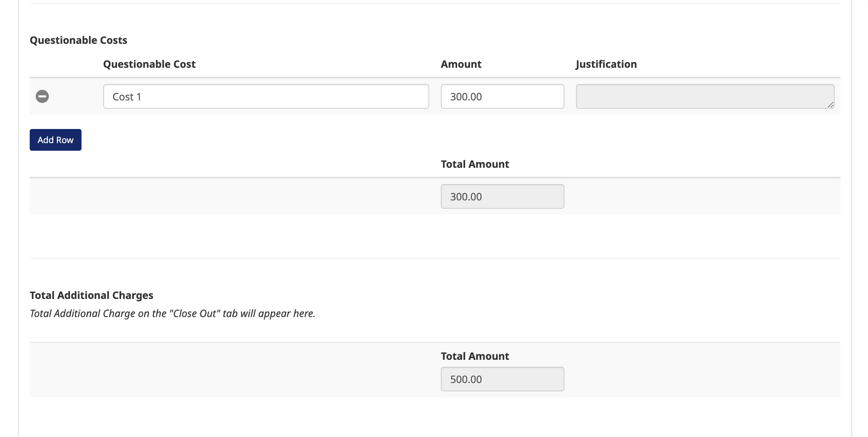The image size is (868, 437).
Task: Click the Amount field showing 300.00 in Cost 1 row
Action: point(502,96)
